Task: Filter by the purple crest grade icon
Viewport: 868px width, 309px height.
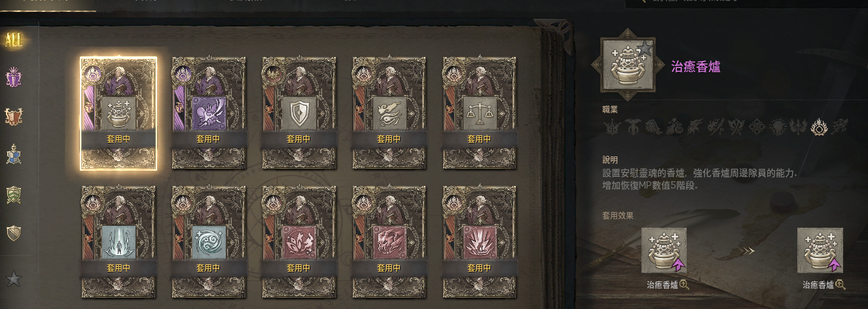Action: 14,79
